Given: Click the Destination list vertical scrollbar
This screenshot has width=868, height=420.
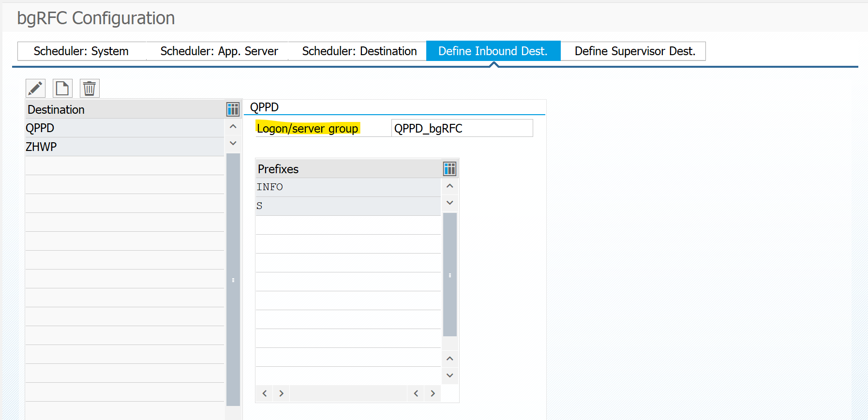Looking at the screenshot, I should pos(233,279).
